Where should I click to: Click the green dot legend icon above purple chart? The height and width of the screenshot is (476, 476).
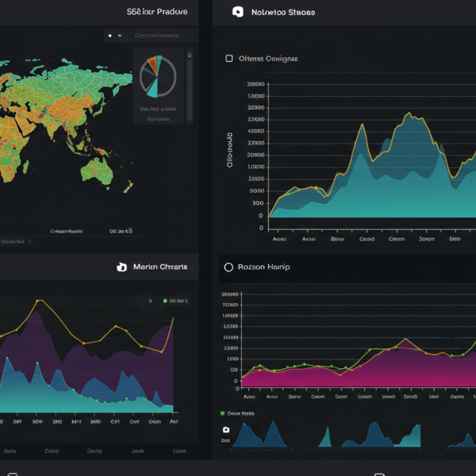165,301
